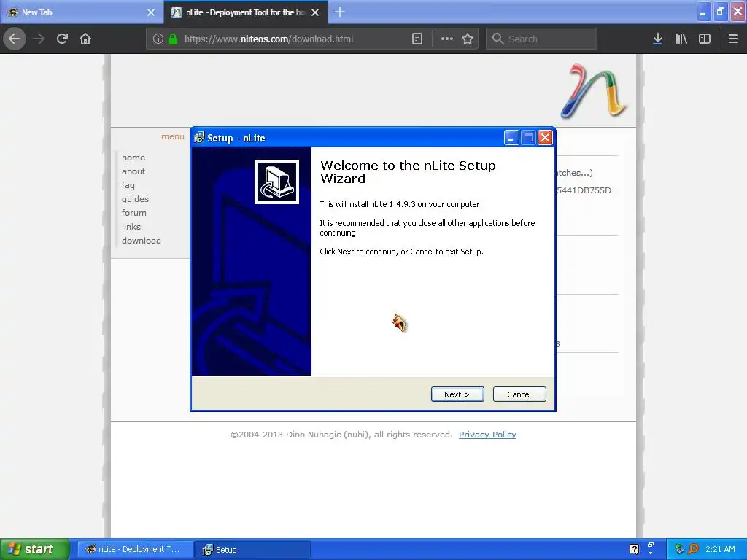The image size is (747, 560).
Task: Open the download menu link
Action: [x=142, y=240]
